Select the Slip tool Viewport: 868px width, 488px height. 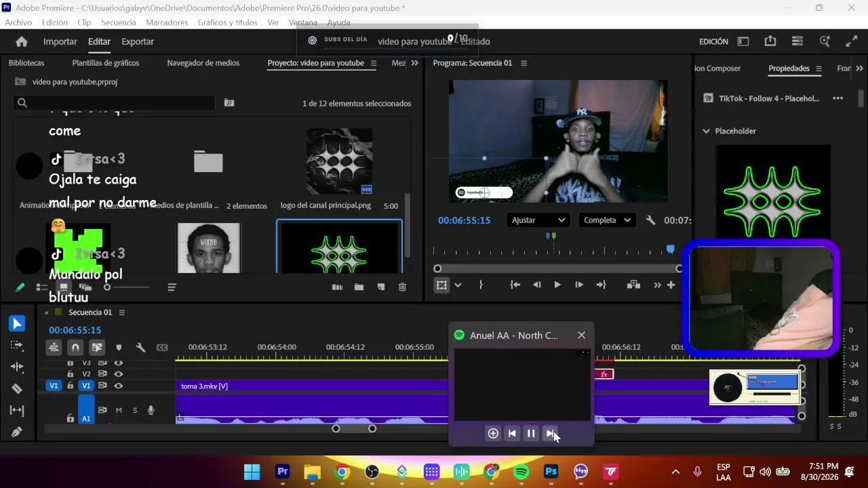tap(17, 410)
